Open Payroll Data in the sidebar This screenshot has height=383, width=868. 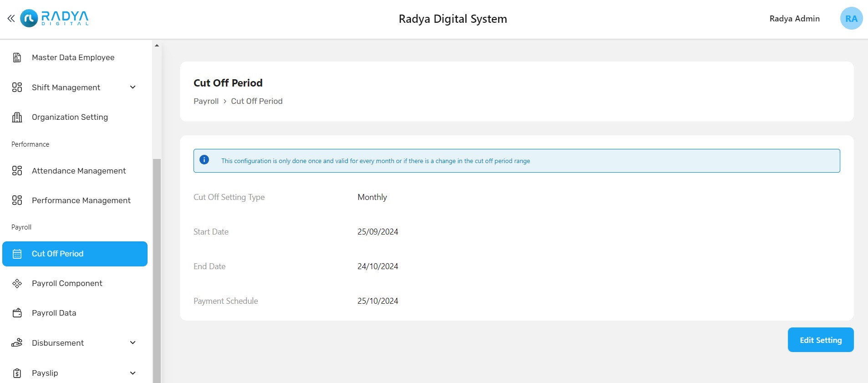[x=54, y=313]
